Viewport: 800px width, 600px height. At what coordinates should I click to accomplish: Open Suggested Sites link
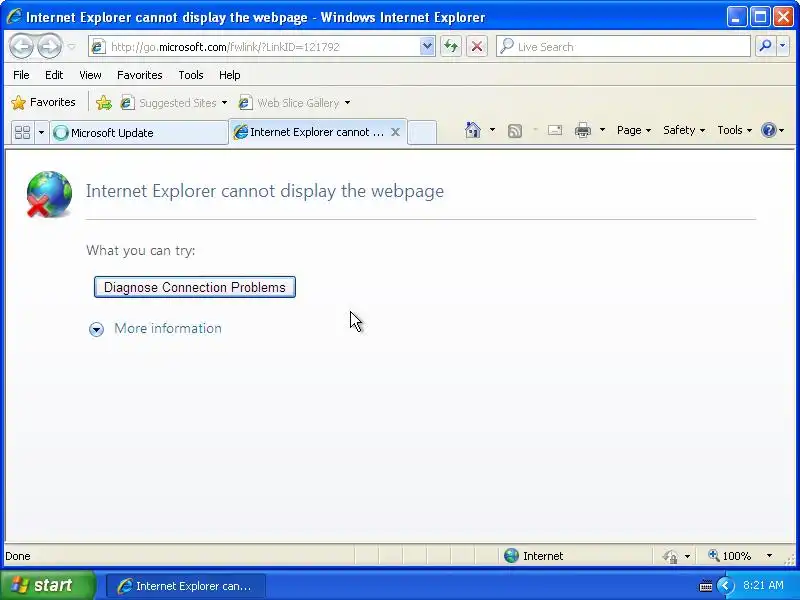pyautogui.click(x=173, y=103)
